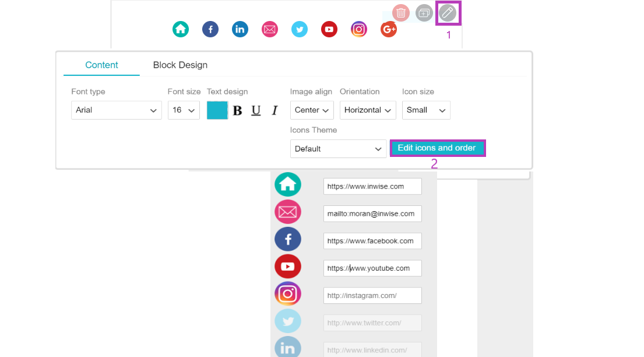Screen dimensions: 644x357
Task: Click the YouTube social icon
Action: tap(329, 29)
